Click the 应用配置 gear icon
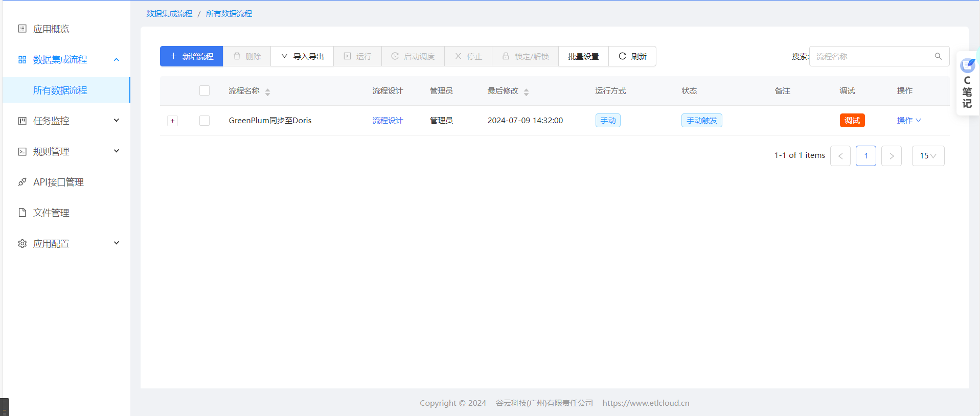 pos(22,244)
